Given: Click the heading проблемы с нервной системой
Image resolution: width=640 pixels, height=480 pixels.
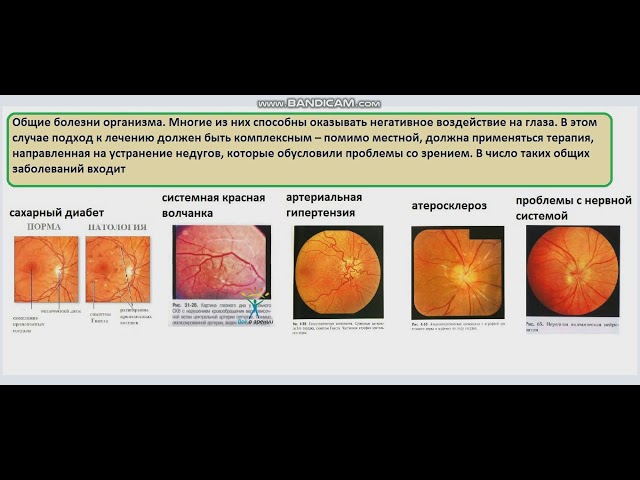Looking at the screenshot, I should (573, 208).
